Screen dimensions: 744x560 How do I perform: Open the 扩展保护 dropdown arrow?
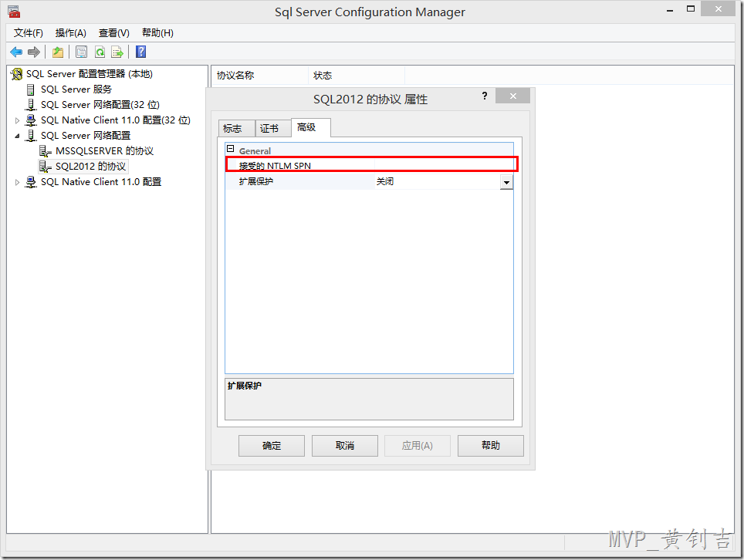(506, 182)
